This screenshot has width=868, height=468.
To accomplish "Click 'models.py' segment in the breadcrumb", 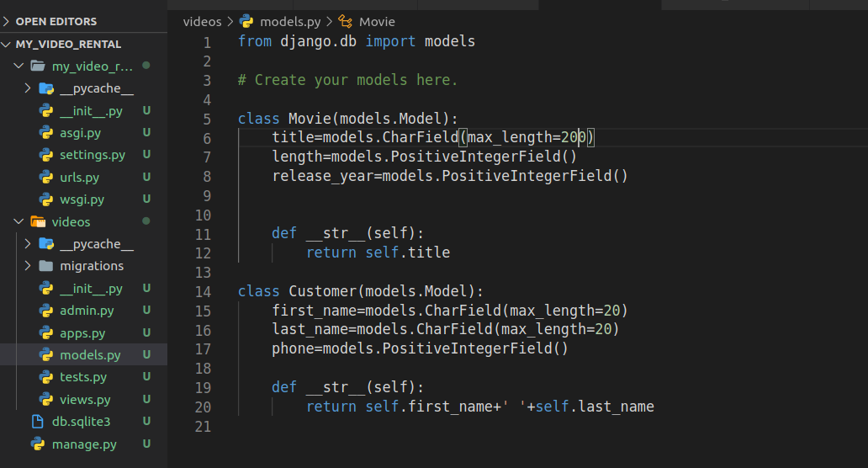I will 290,22.
